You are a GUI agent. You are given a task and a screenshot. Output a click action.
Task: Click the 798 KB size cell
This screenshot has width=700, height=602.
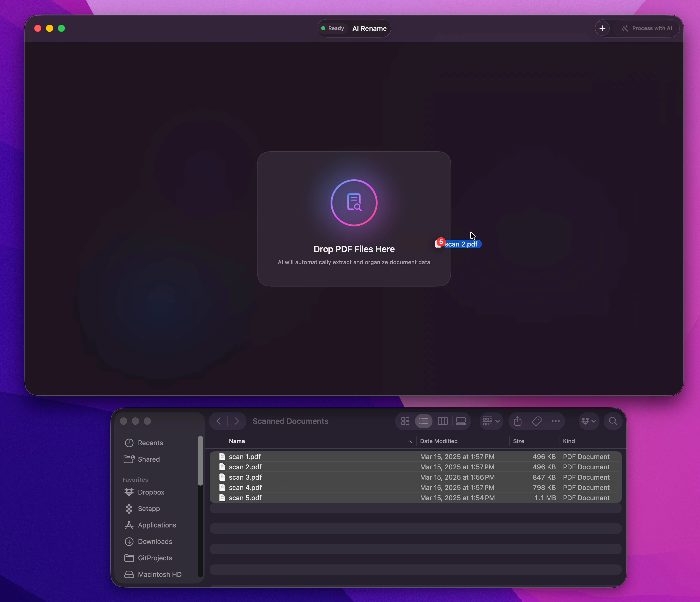[544, 487]
